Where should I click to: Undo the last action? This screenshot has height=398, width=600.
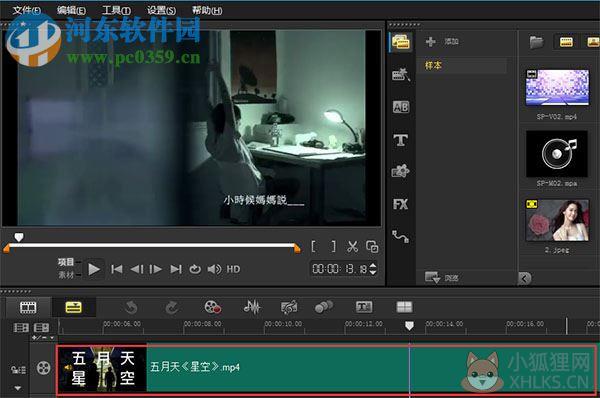tap(131, 307)
